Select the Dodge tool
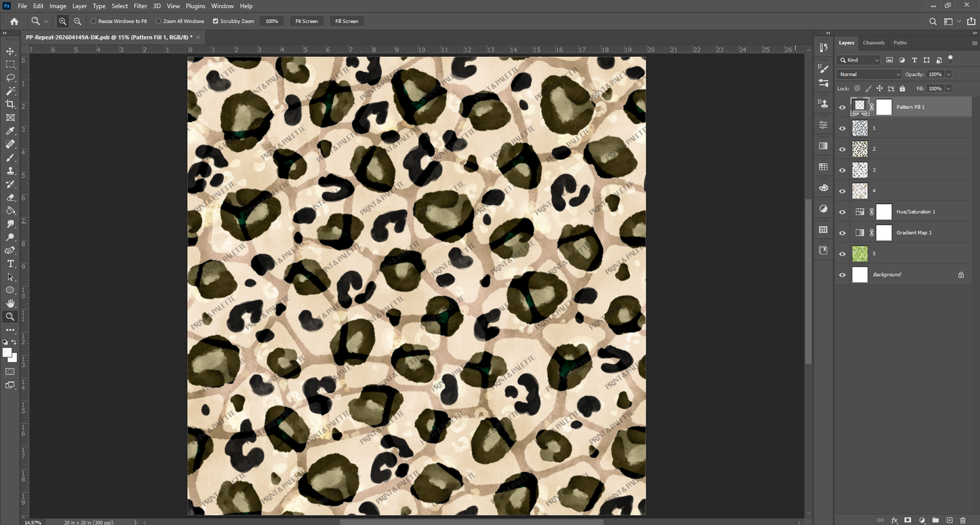Viewport: 980px width, 525px height. click(x=10, y=237)
